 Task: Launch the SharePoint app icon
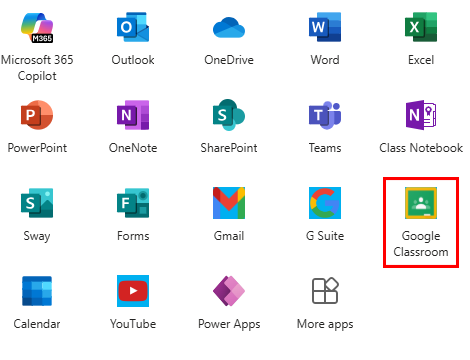(x=229, y=115)
